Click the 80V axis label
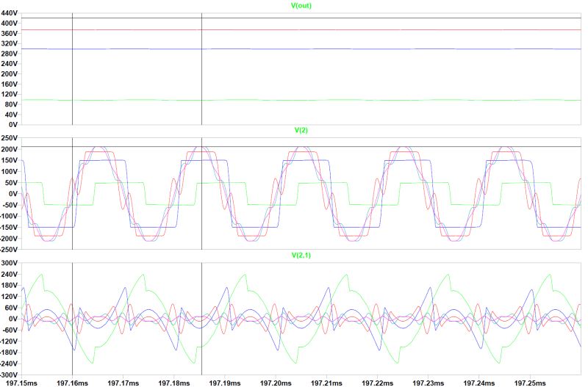Screen dimensions: 588x387 11,104
